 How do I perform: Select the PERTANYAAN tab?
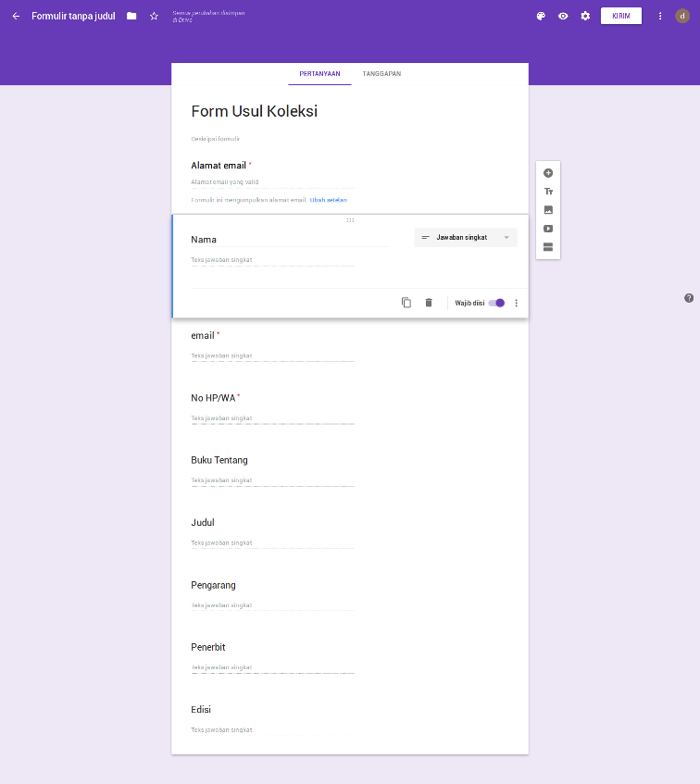click(319, 73)
